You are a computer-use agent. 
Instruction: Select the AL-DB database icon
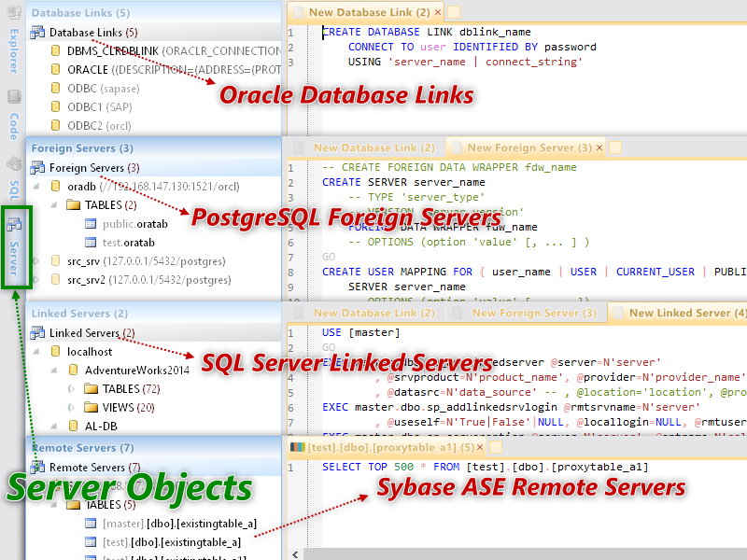click(74, 426)
